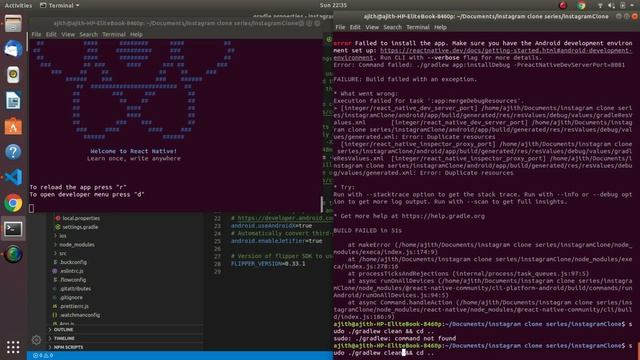
Task: Select the Terminal icon in dock
Action: pos(13,229)
